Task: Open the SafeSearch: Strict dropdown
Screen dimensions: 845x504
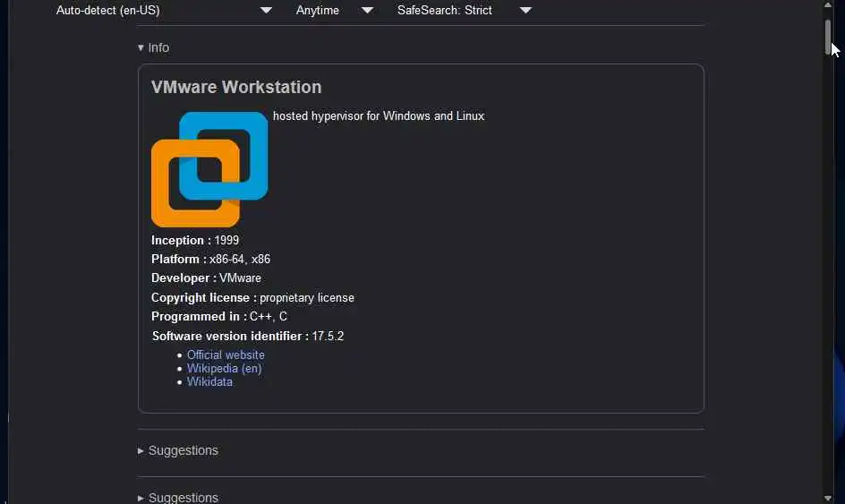Action: [x=464, y=10]
